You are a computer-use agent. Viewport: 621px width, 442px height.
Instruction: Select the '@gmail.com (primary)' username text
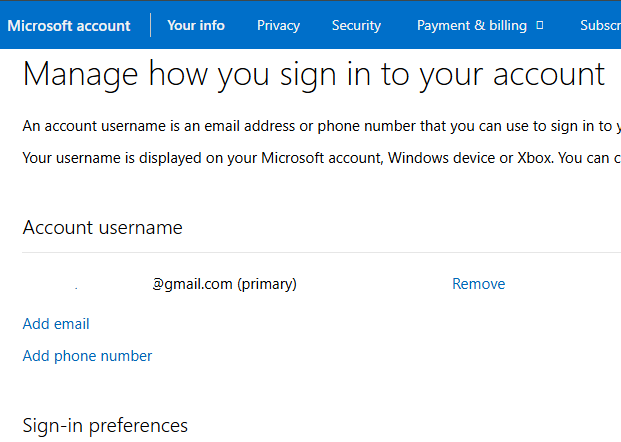click(x=225, y=284)
